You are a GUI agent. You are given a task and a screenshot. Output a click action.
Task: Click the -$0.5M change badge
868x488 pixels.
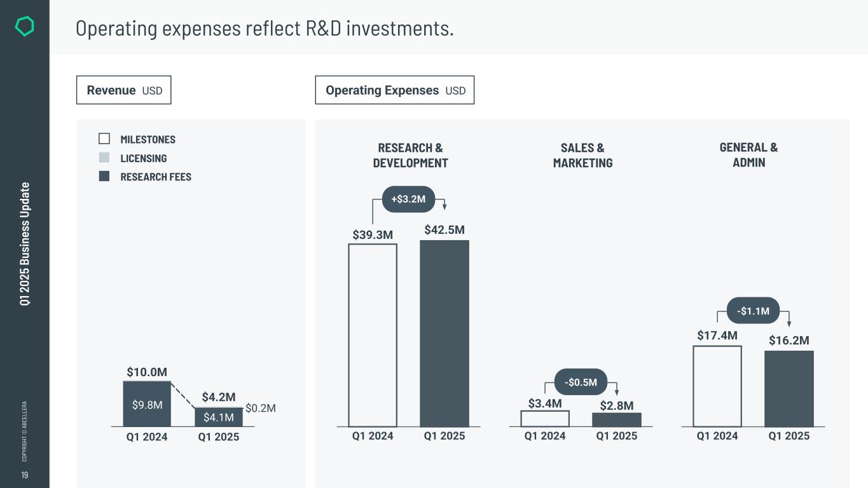pos(581,382)
